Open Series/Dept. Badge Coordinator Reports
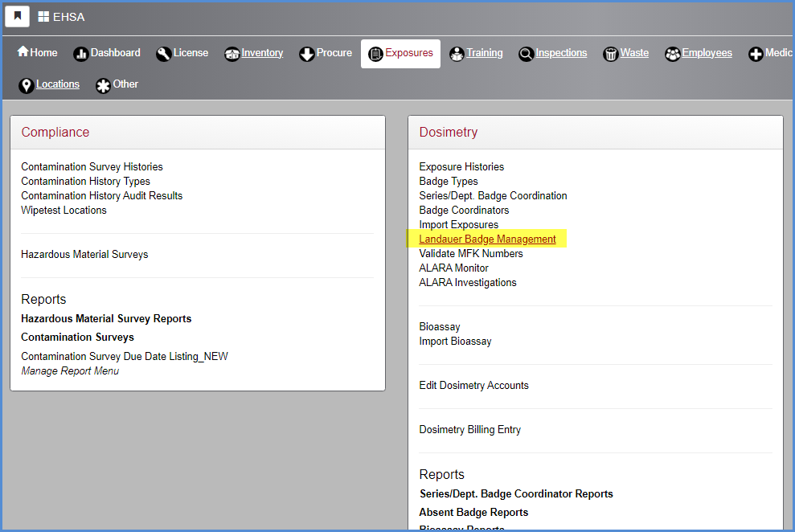This screenshot has height=532, width=795. 515,494
